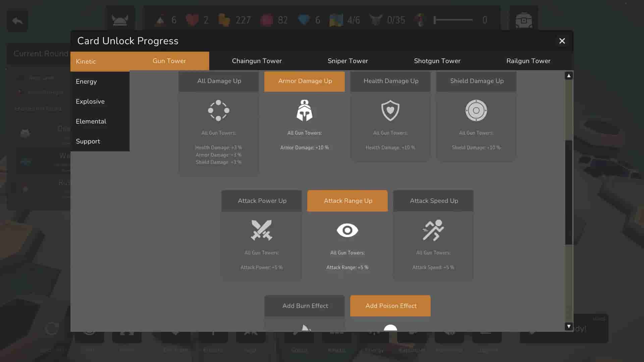Select the Add Burn Effect card header
Image resolution: width=644 pixels, height=362 pixels.
pos(305,306)
